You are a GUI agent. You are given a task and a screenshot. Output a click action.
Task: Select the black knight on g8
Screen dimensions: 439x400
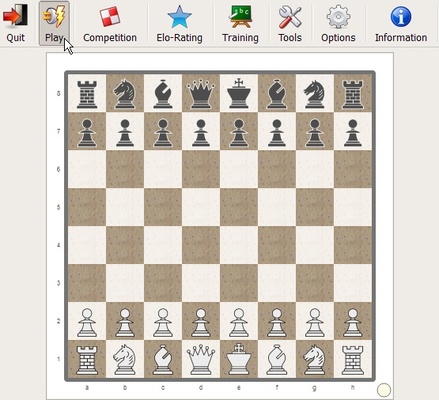(315, 93)
